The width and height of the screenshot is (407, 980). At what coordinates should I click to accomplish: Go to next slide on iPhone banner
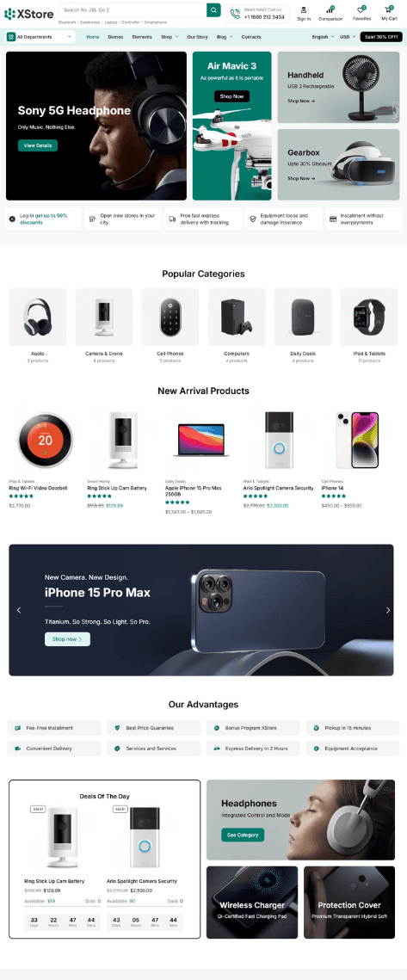(387, 610)
